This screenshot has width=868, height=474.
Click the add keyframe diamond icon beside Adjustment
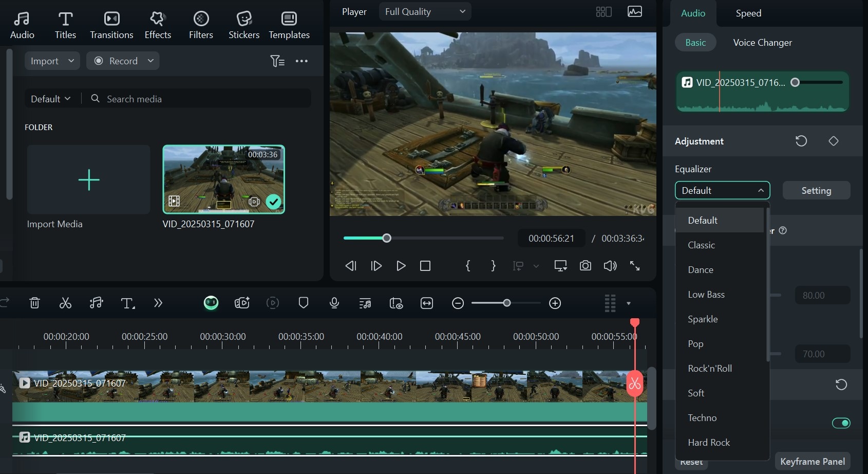pyautogui.click(x=833, y=141)
